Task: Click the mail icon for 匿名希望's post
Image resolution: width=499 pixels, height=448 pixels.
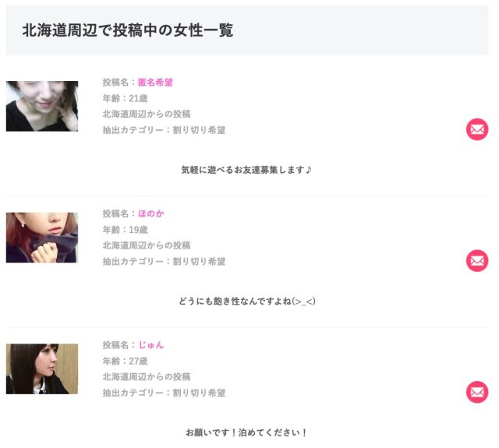Action: (477, 129)
